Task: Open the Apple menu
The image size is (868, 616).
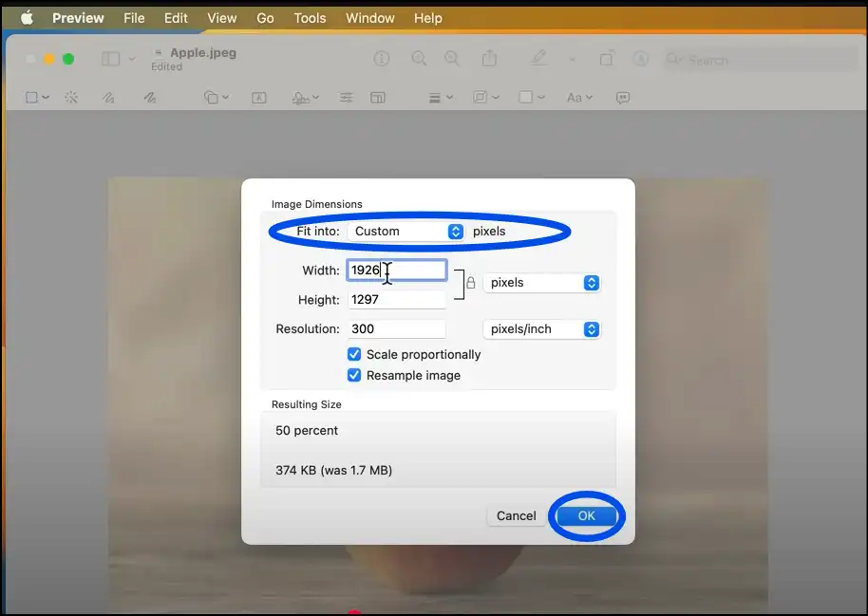Action: click(x=28, y=18)
